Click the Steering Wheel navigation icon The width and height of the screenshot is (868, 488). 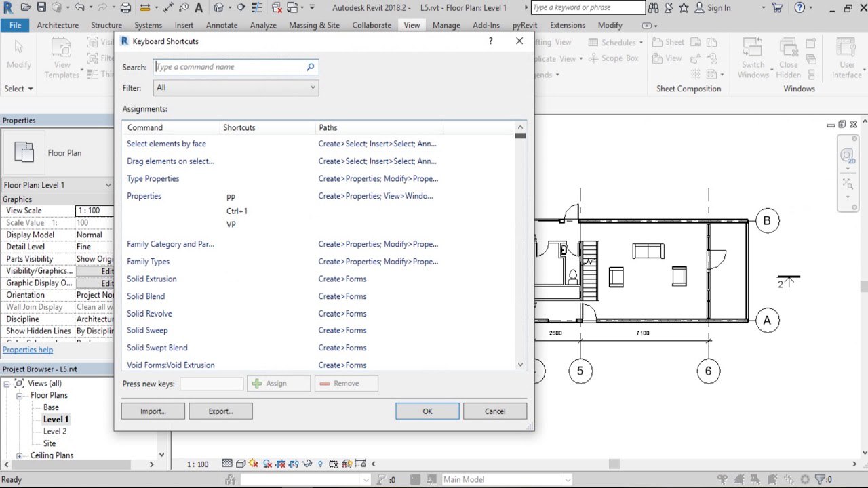(x=848, y=157)
